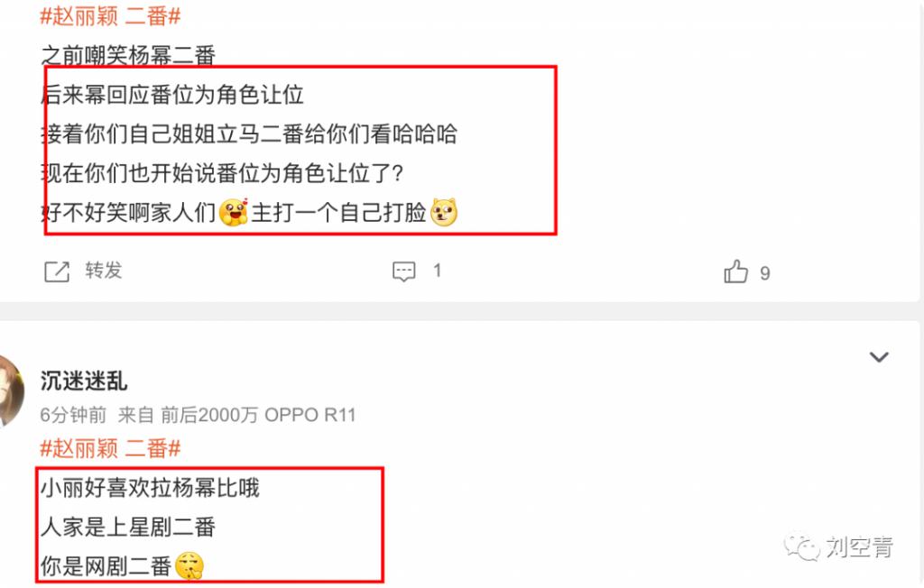The height and width of the screenshot is (588, 924).
Task: Click the 转发 repost button label
Action: point(104,271)
